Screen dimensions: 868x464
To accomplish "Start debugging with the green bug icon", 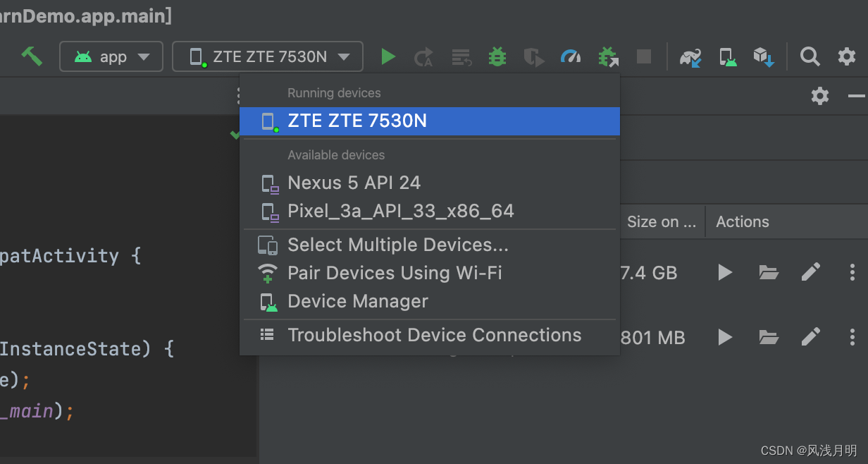I will [497, 56].
